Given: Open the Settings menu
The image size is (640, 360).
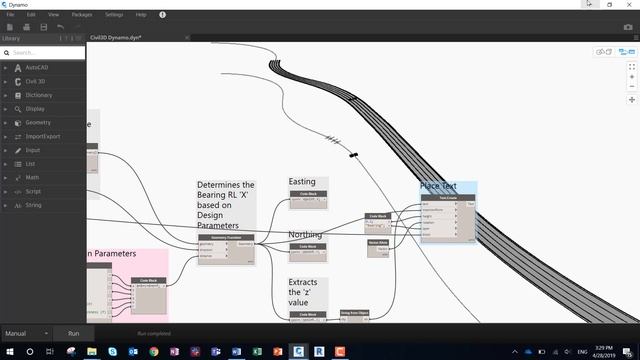Looking at the screenshot, I should tap(114, 15).
